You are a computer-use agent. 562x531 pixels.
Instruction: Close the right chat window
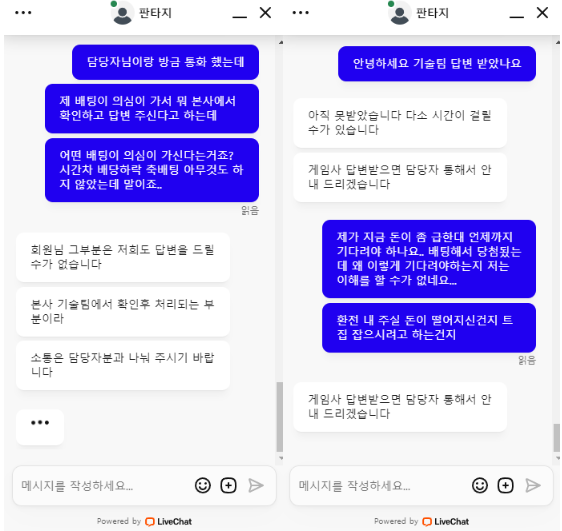click(x=542, y=13)
